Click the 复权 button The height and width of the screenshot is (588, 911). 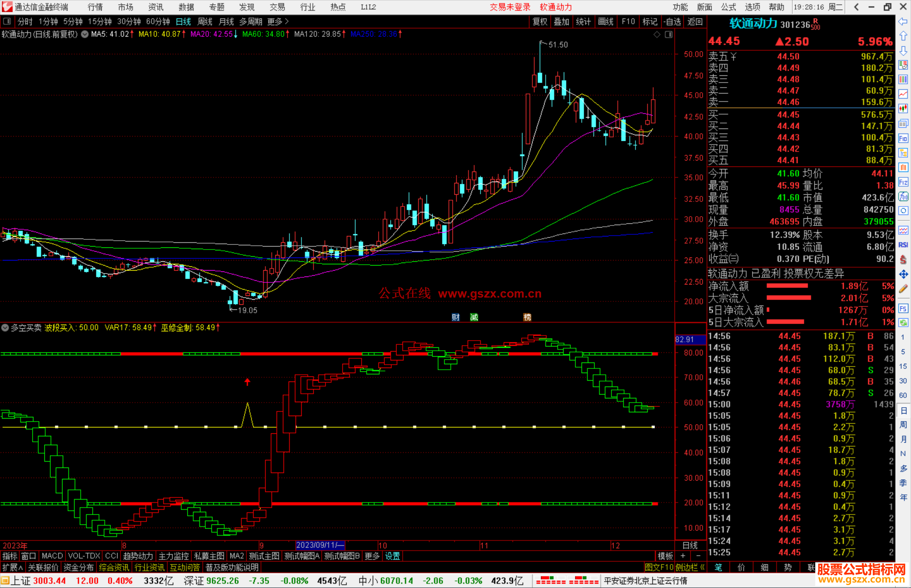[540, 21]
